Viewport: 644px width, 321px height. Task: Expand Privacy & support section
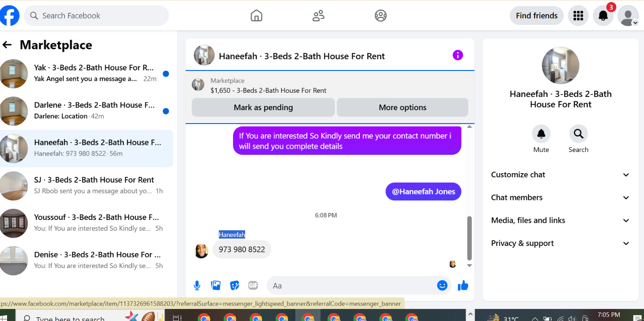point(560,243)
